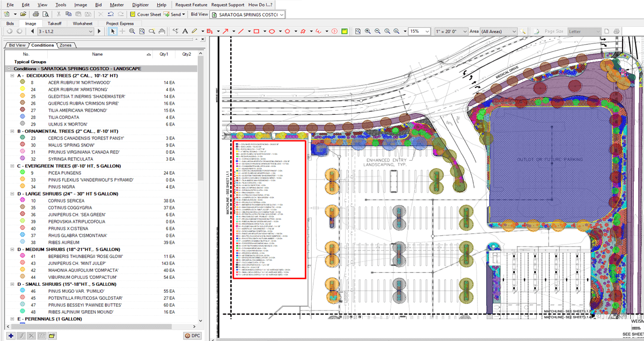Switch to the Takeoff tab
Viewport: 644px width, 341px height.
tap(54, 24)
